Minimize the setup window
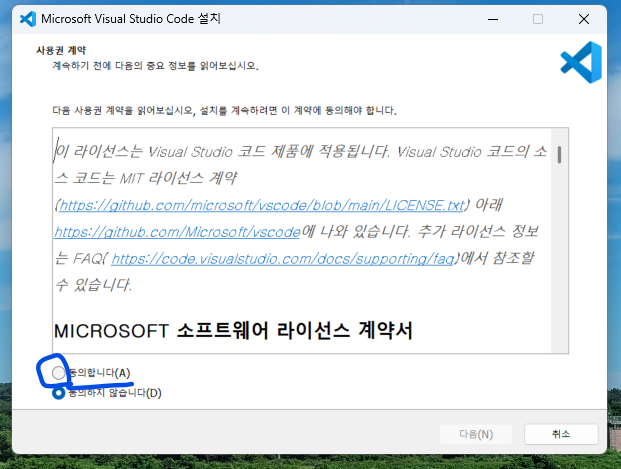 493,19
